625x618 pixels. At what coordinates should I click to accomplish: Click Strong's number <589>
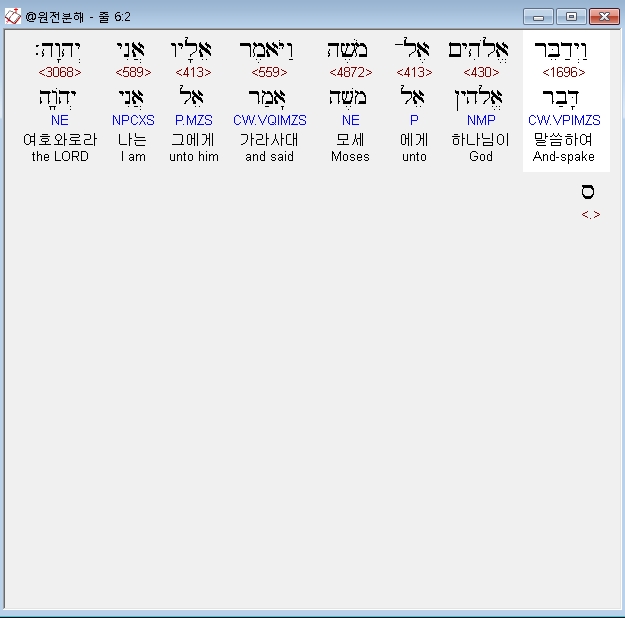(x=133, y=72)
